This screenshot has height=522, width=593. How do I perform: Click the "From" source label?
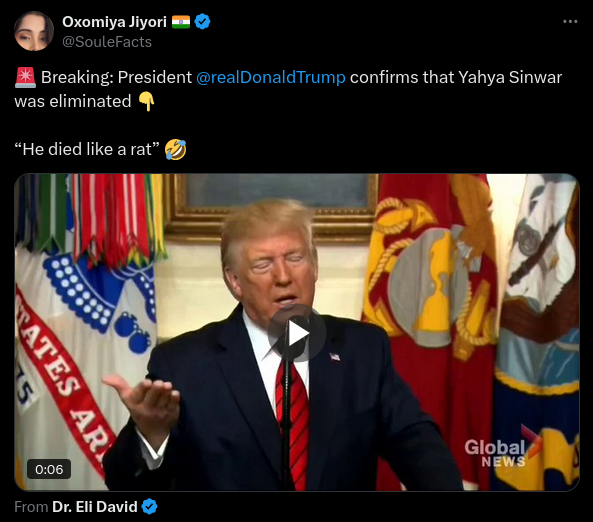(31, 507)
